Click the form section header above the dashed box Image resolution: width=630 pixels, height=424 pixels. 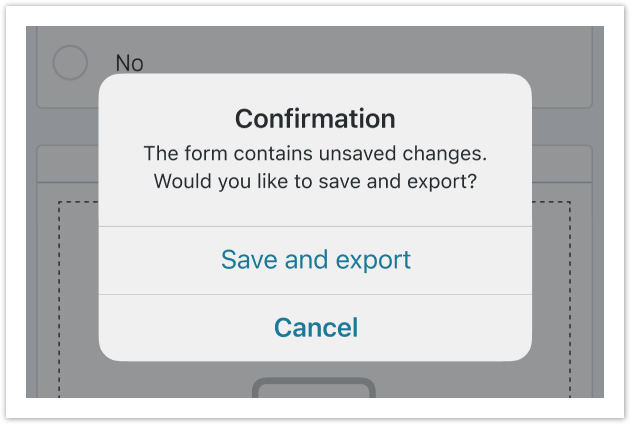[68, 164]
